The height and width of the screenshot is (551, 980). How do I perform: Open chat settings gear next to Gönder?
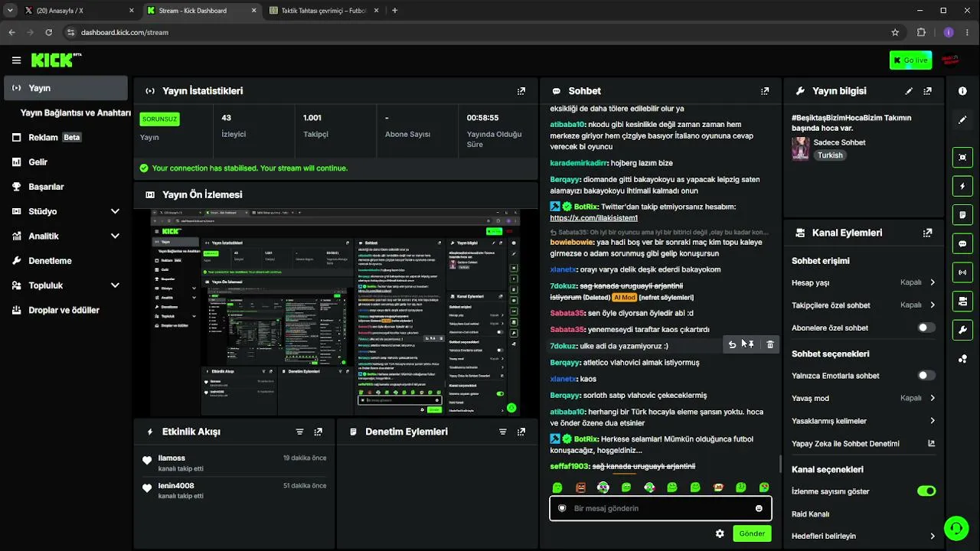[x=720, y=533]
